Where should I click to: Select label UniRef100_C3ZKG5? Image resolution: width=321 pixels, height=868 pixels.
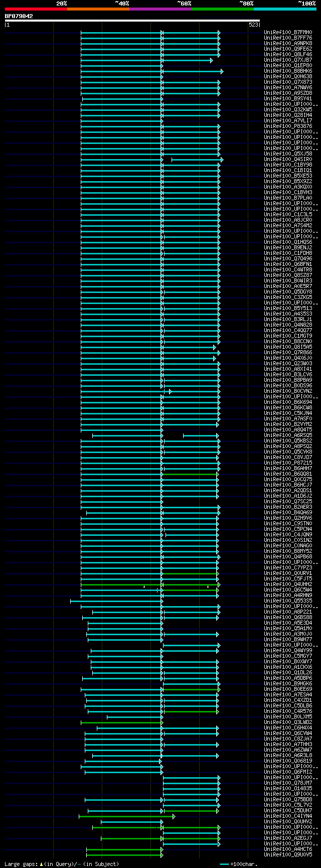288,298
